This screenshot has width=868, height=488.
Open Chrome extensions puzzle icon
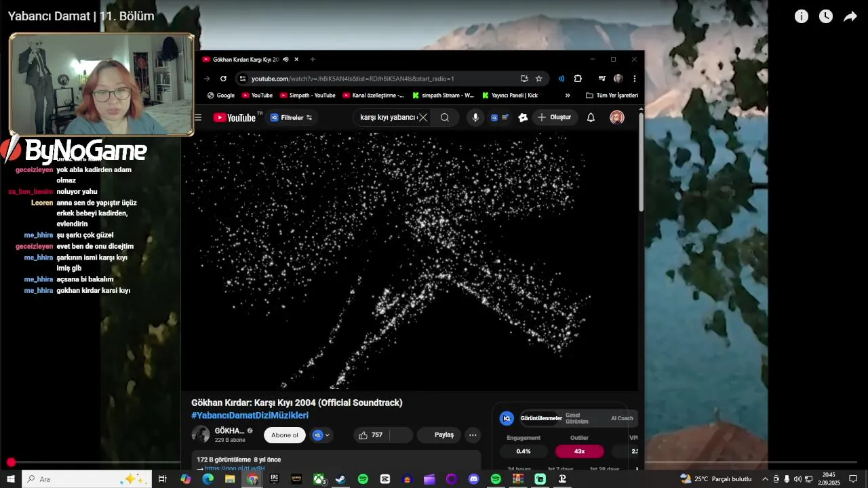pos(578,79)
